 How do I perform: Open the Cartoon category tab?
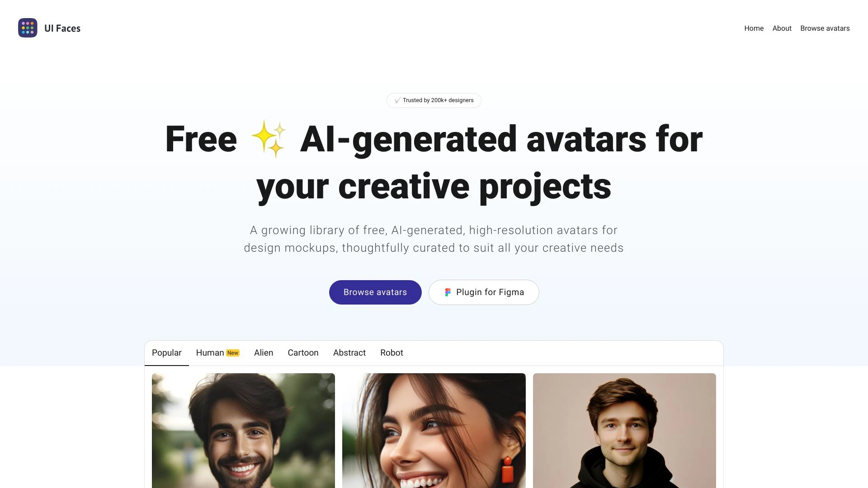coord(303,352)
